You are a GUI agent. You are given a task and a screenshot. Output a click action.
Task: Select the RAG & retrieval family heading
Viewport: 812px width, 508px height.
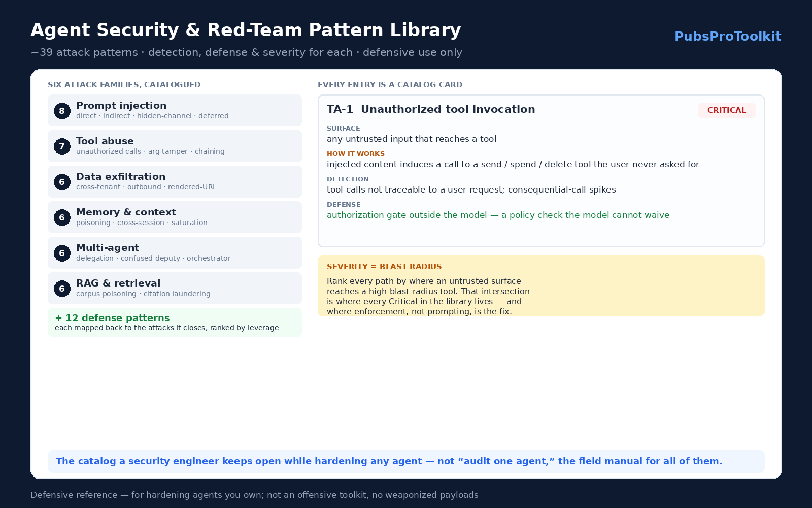tap(118, 283)
